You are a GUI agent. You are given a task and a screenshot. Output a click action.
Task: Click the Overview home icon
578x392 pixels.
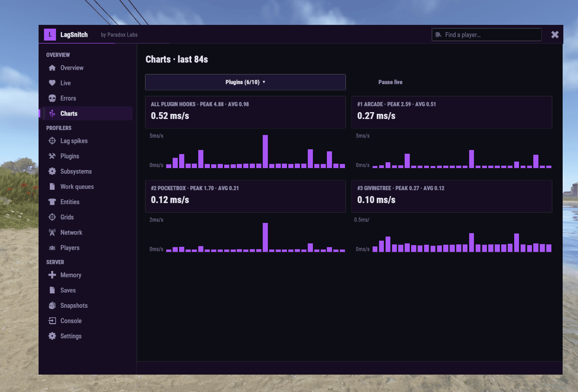(52, 68)
